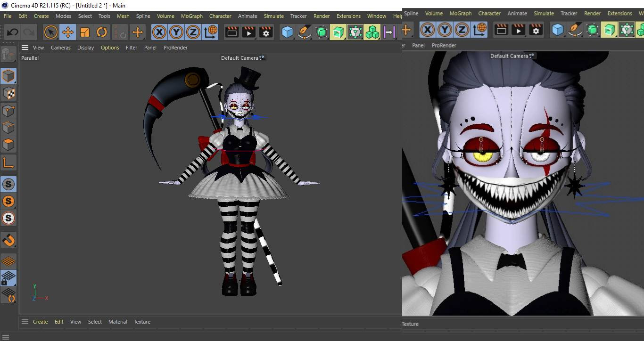The width and height of the screenshot is (644, 341).
Task: Click the Planar Workplane icon at sidebar bottom
Action: [8, 295]
